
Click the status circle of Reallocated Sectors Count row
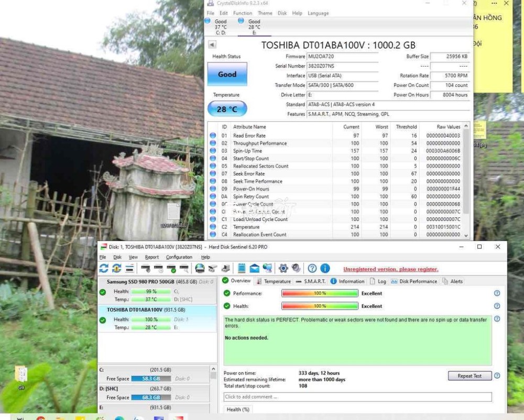[213, 166]
